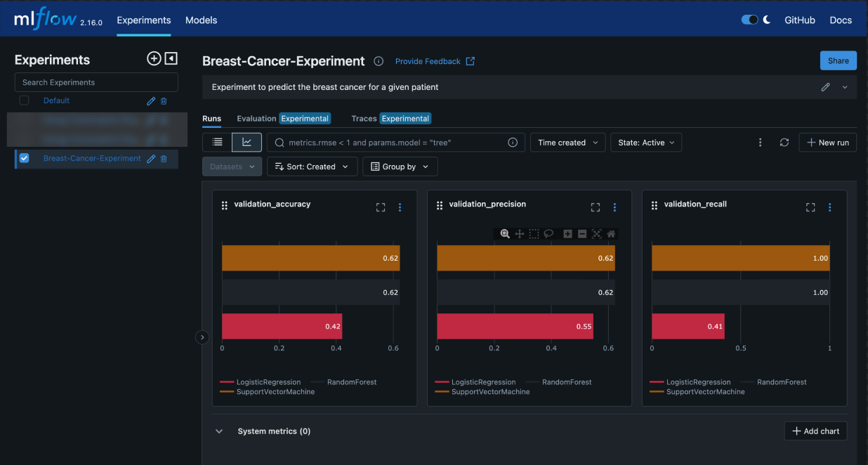
Task: Delete Breast-Cancer-Experiment with trash icon
Action: (x=164, y=159)
